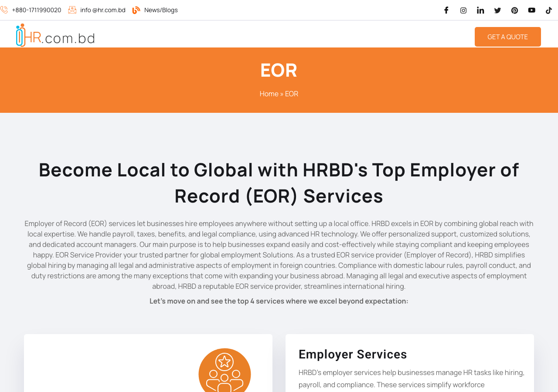Click the phone handset icon
The image size is (558, 392).
(x=4, y=10)
